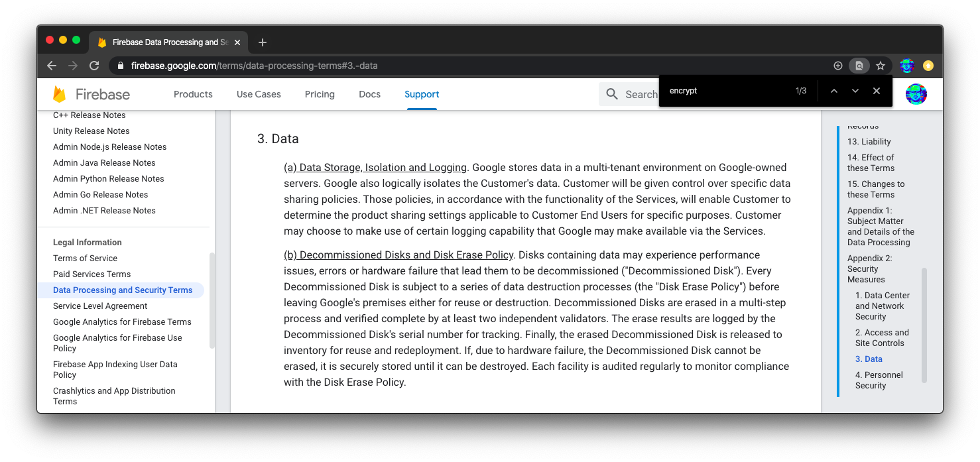980x462 pixels.
Task: Click the zoom plus icon in address bar
Action: tap(838, 66)
